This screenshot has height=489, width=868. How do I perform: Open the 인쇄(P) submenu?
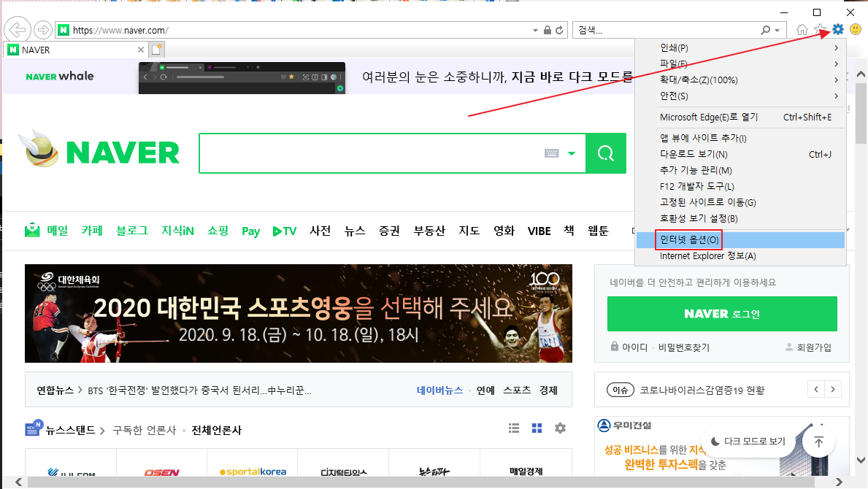click(x=741, y=48)
